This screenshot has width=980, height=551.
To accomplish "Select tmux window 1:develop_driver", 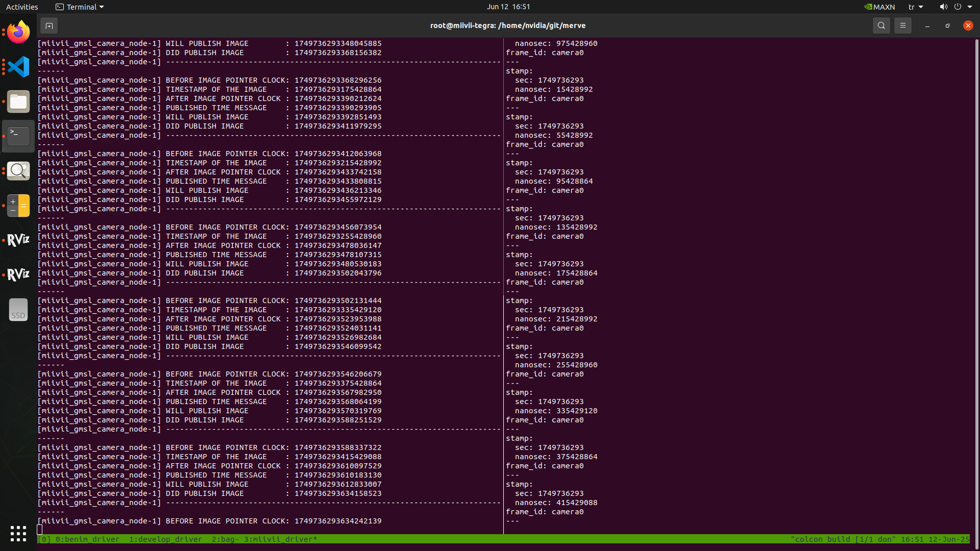I will click(x=165, y=539).
